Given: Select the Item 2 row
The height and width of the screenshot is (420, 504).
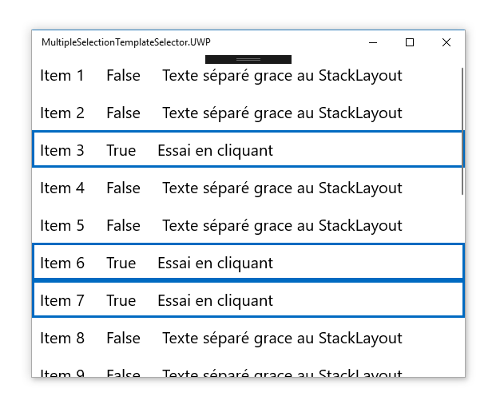Looking at the screenshot, I should click(x=240, y=113).
